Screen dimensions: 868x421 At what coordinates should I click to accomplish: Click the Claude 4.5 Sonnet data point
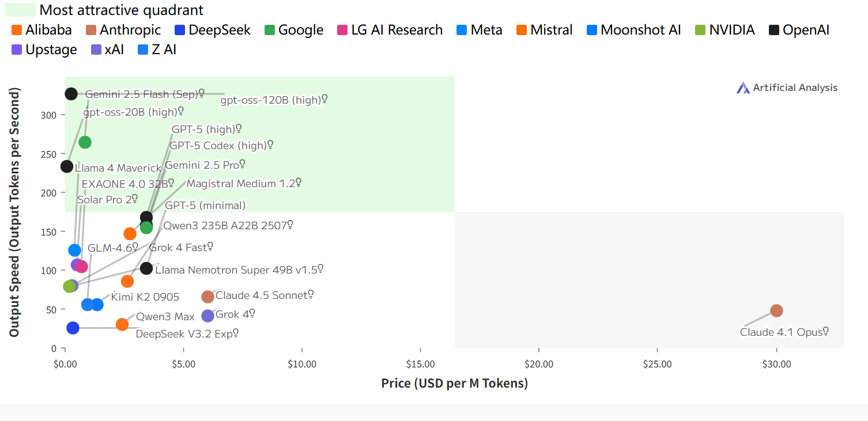coord(207,297)
